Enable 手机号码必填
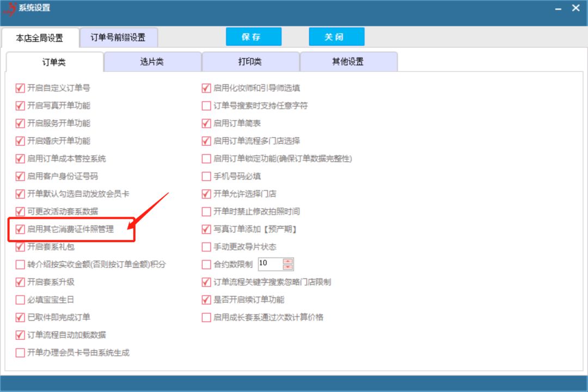The width and height of the screenshot is (588, 392). click(206, 176)
